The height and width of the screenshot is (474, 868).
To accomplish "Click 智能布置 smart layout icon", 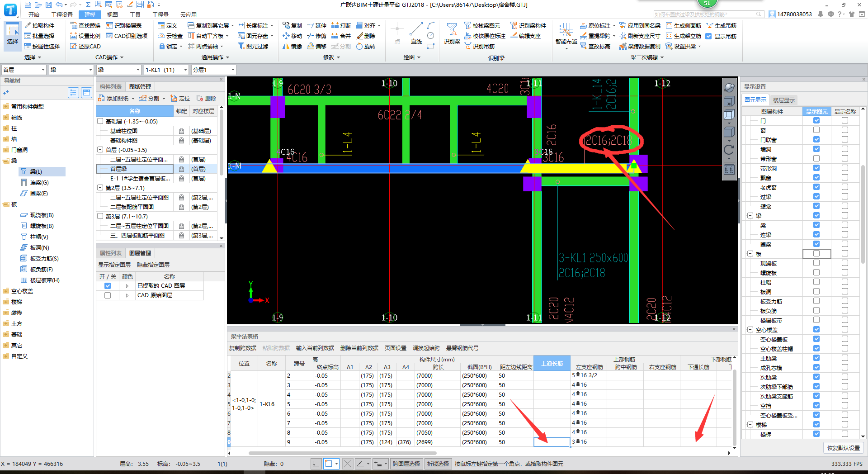I will click(x=566, y=34).
